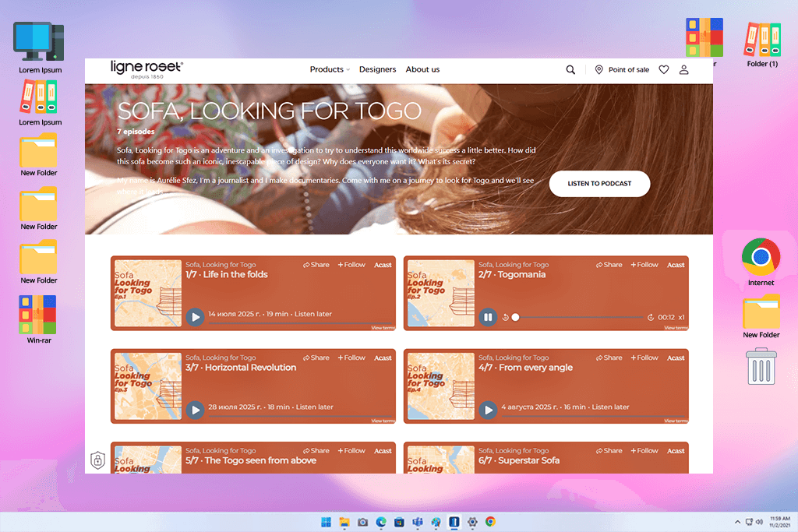
Task: Open the user account icon
Action: click(684, 69)
